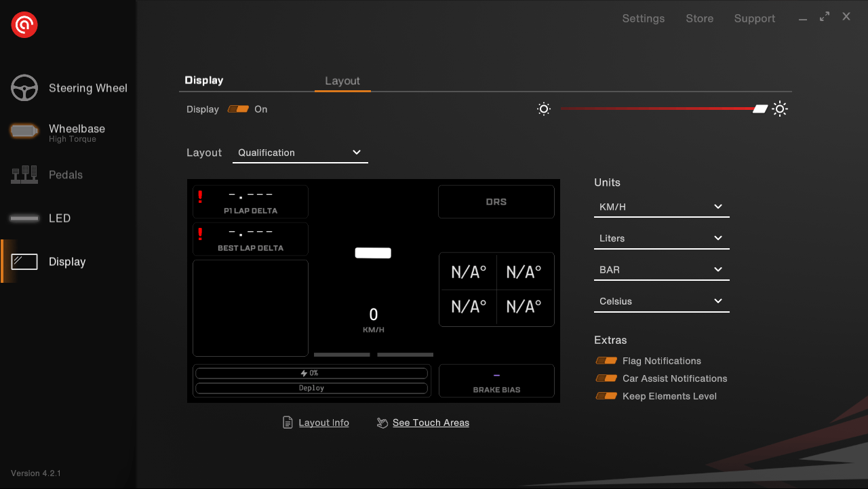This screenshot has width=868, height=489.
Task: Click the high brightness sun icon
Action: pos(780,109)
